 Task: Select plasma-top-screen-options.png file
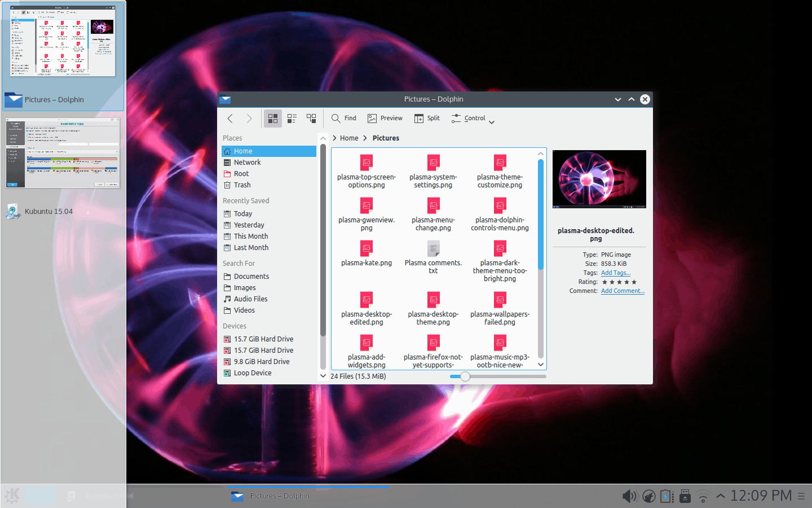367,172
